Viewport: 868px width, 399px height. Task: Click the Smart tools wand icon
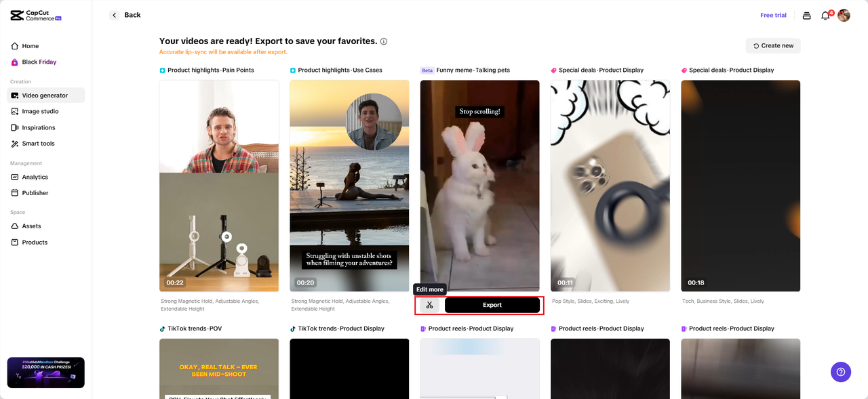click(15, 144)
